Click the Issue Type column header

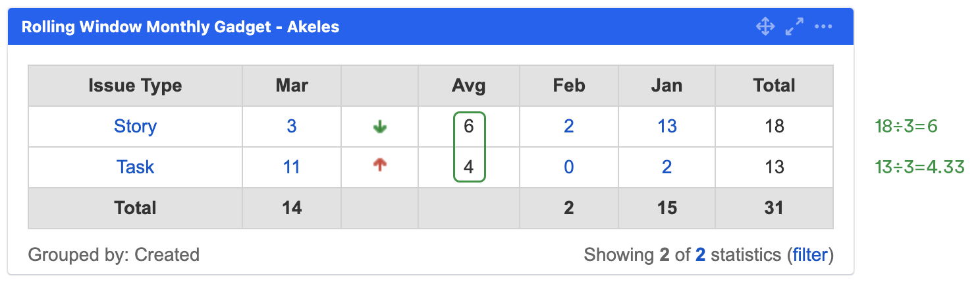click(135, 86)
